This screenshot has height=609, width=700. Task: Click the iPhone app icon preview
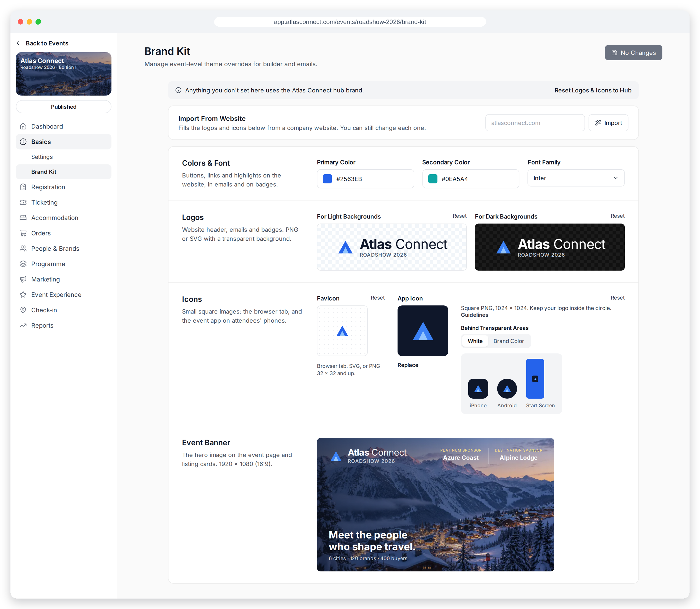[x=478, y=388]
